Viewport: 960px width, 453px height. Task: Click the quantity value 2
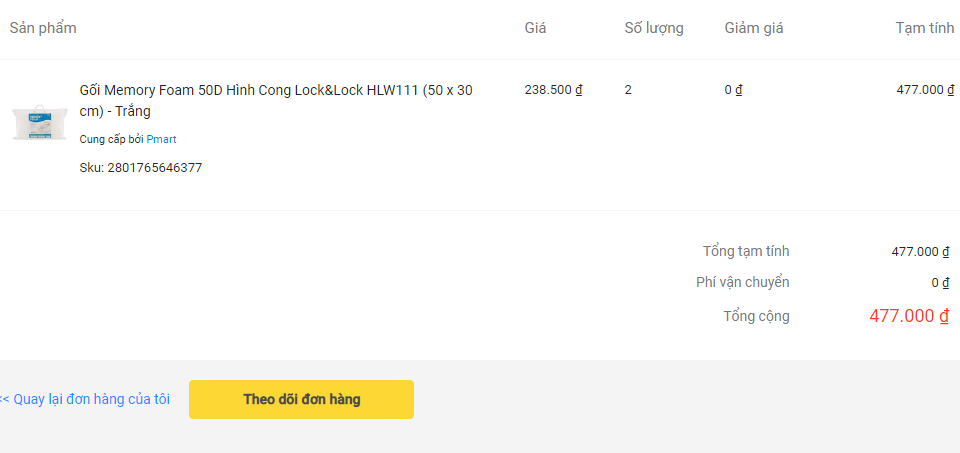pyautogui.click(x=628, y=89)
